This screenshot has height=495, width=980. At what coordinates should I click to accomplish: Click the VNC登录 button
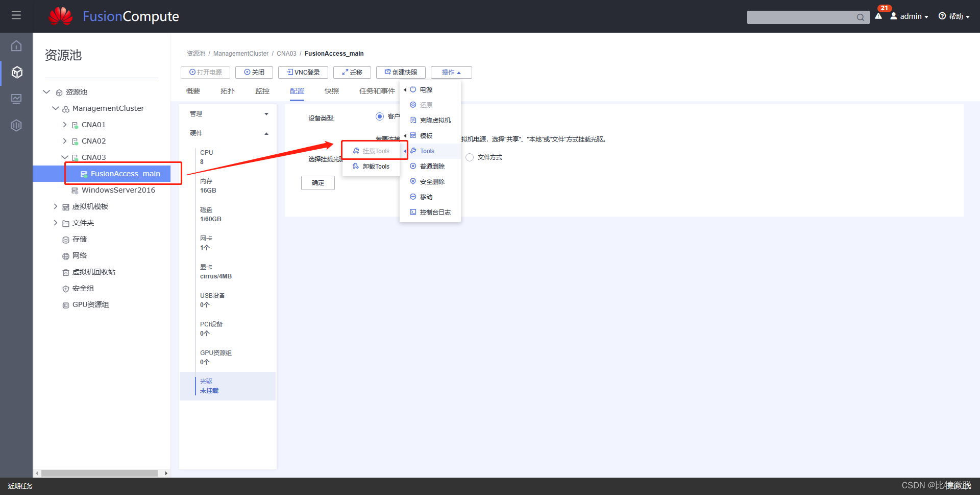pyautogui.click(x=303, y=72)
